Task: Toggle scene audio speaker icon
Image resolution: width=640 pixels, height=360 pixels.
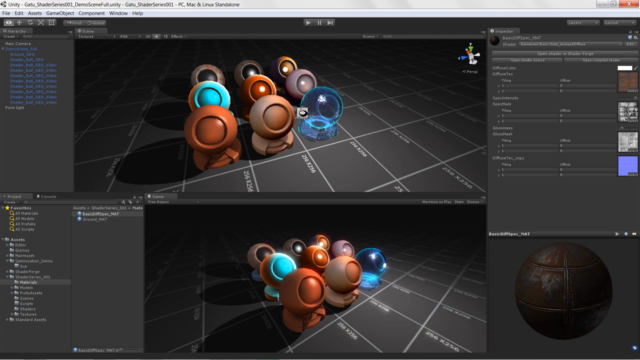Action: point(165,36)
